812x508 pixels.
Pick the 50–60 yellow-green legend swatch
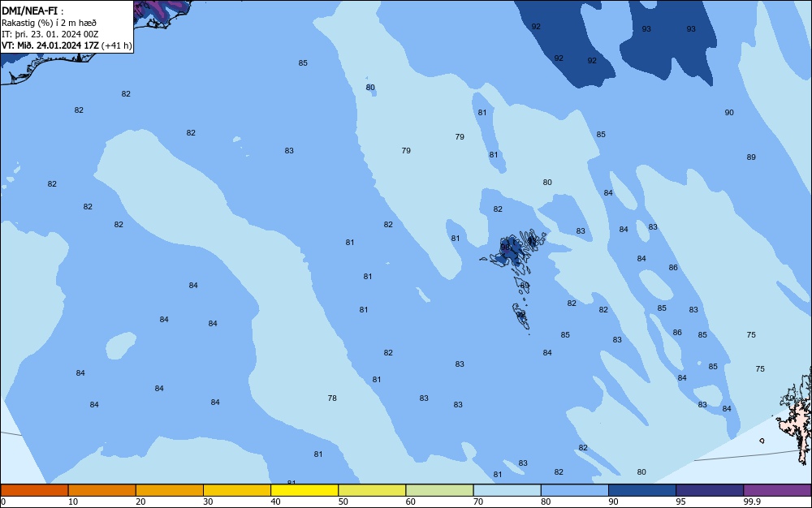[372, 490]
